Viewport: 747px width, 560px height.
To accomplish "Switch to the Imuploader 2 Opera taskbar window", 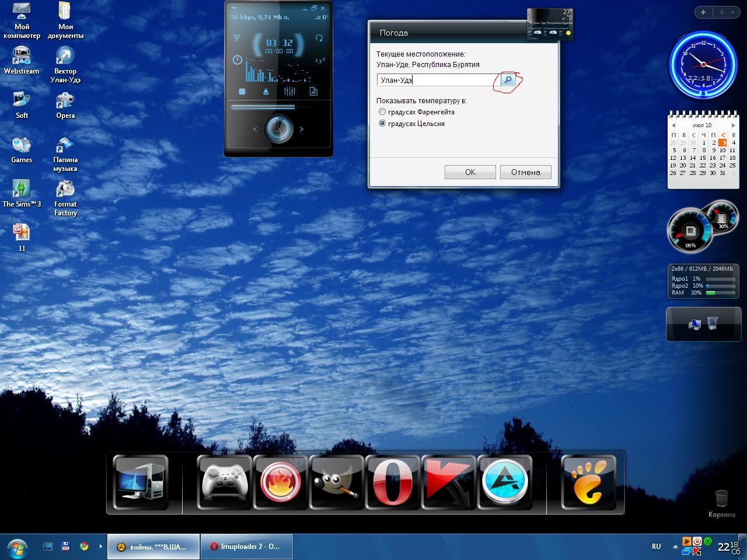I will pos(246,547).
